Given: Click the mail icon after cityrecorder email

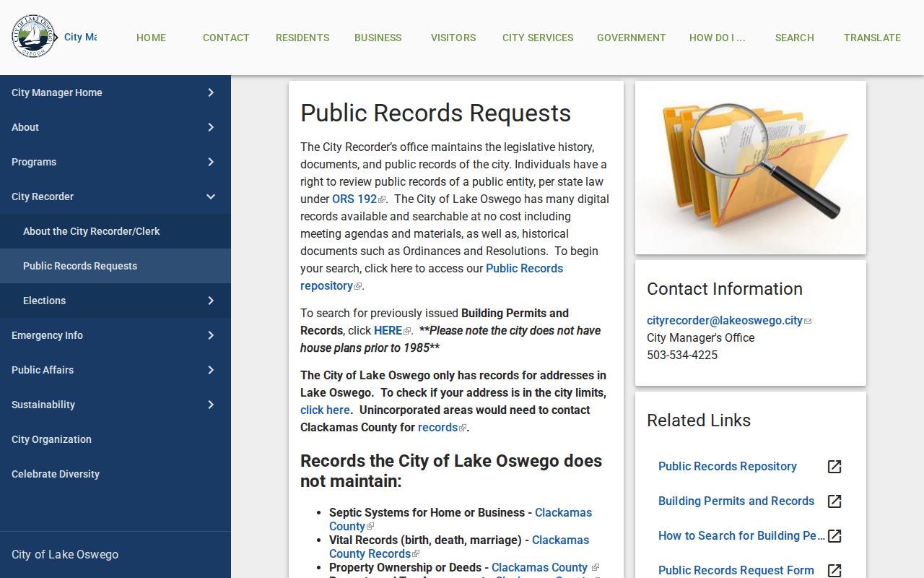Looking at the screenshot, I should (808, 322).
